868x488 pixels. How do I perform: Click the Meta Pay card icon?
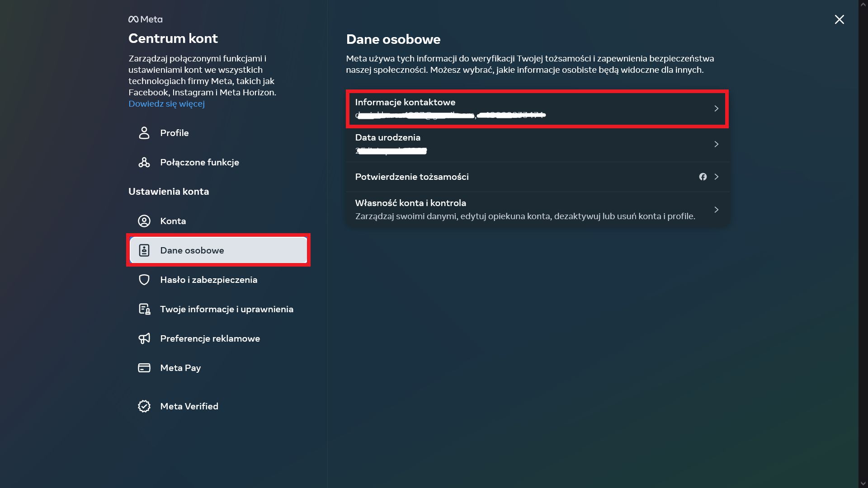point(144,368)
